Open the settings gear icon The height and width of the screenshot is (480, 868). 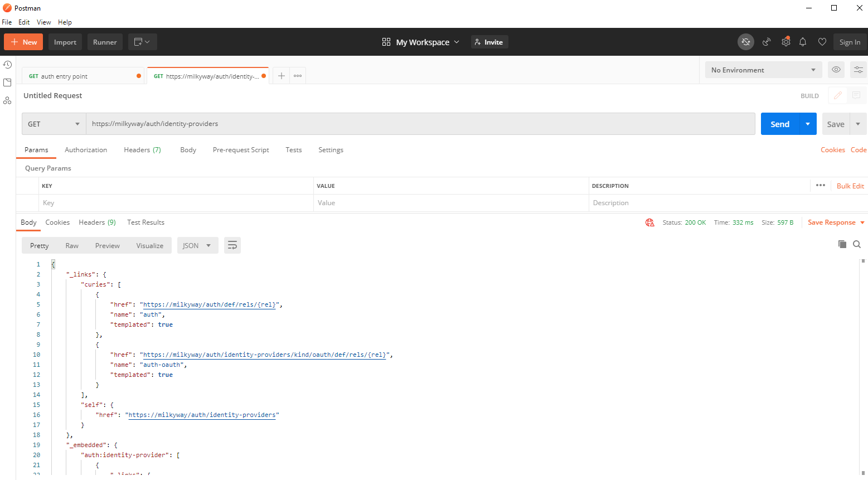click(786, 42)
